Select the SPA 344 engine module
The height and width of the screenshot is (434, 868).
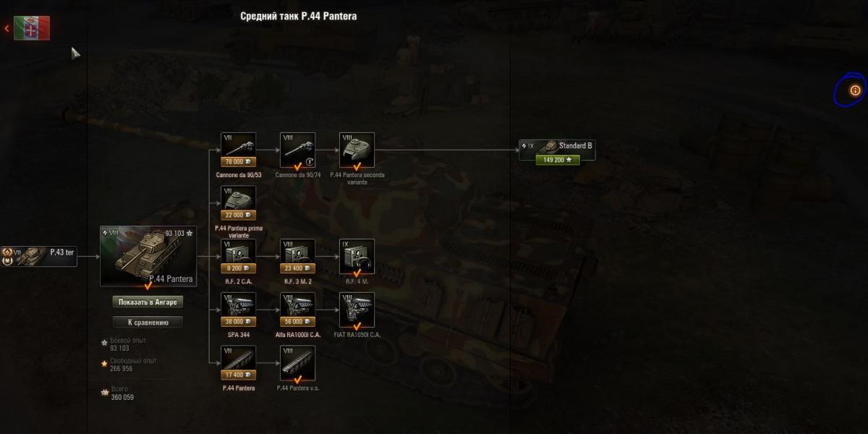pyautogui.click(x=238, y=310)
